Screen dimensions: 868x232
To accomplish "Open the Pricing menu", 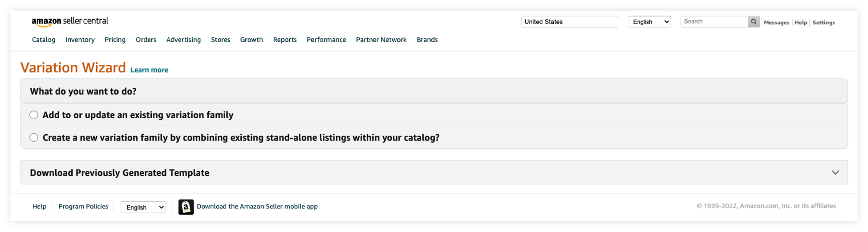I will click(115, 40).
